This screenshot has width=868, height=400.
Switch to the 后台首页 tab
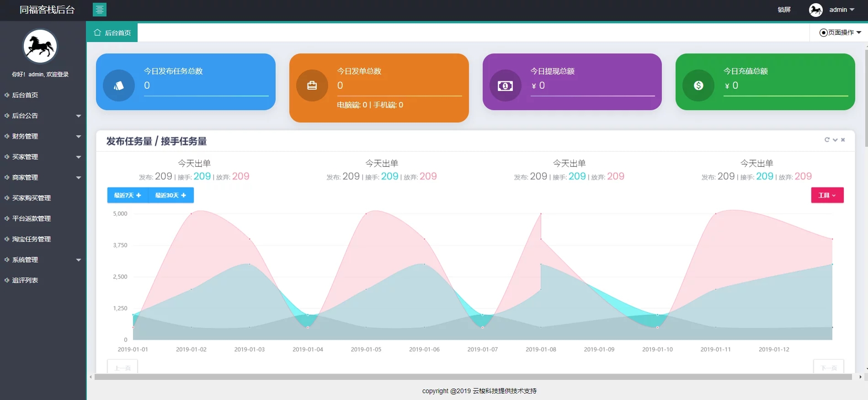(x=112, y=33)
